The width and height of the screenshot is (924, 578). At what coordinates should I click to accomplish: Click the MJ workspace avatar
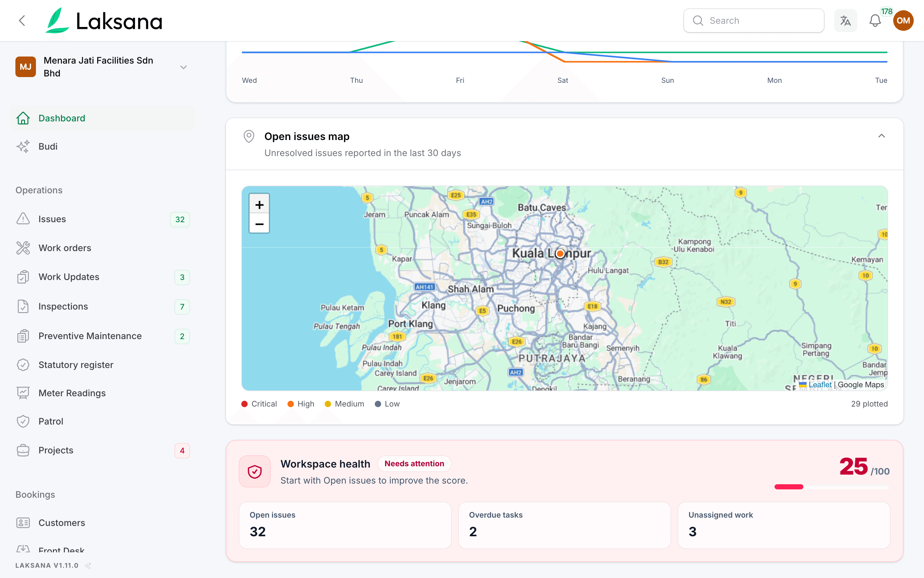point(26,67)
